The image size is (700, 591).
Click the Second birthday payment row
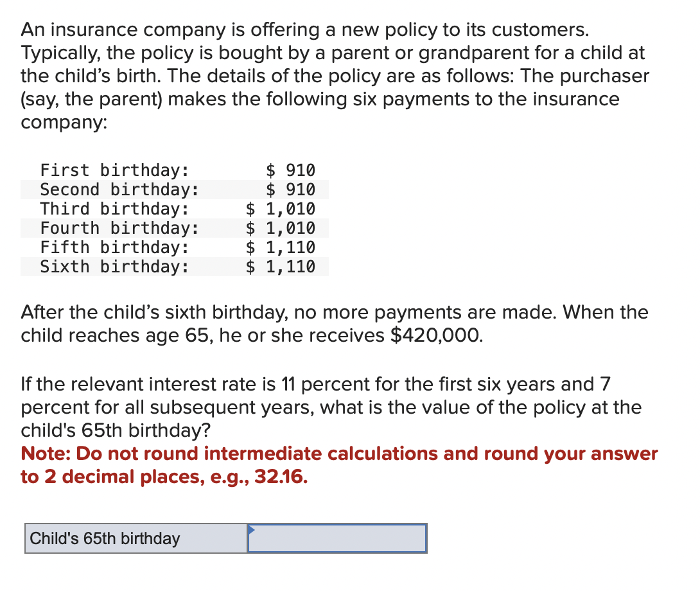pos(175,190)
